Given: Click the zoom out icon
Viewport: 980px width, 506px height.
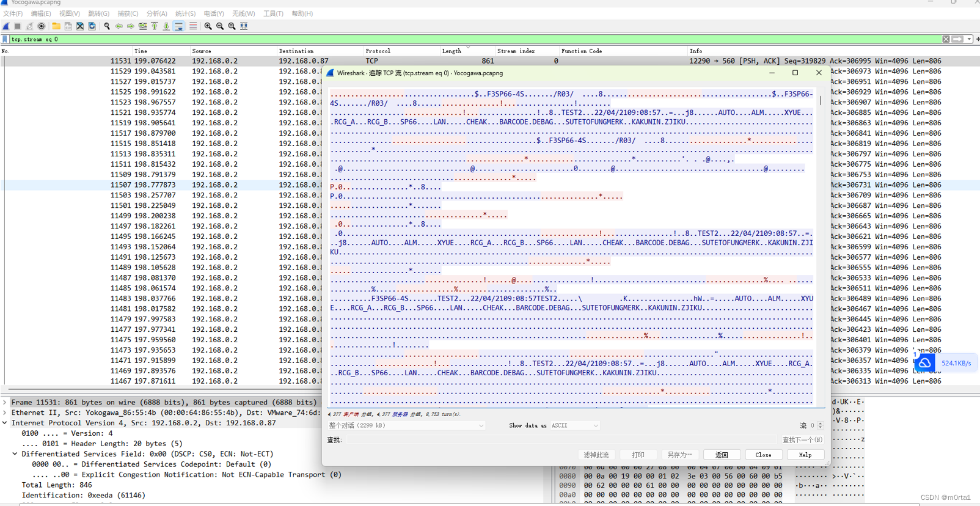Looking at the screenshot, I should 220,26.
